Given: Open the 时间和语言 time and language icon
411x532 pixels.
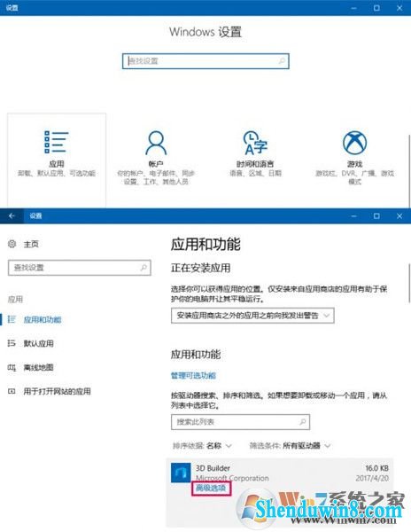Looking at the screenshot, I should coord(255,143).
